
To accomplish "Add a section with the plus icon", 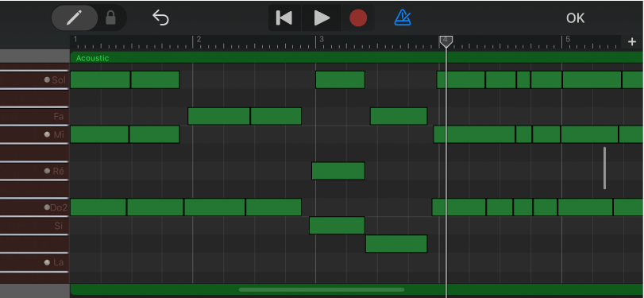I will coord(631,41).
